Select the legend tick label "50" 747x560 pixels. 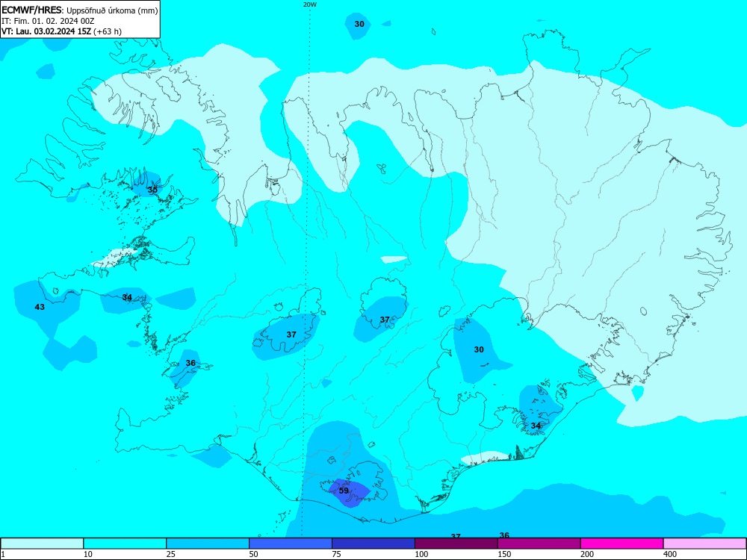tap(253, 554)
